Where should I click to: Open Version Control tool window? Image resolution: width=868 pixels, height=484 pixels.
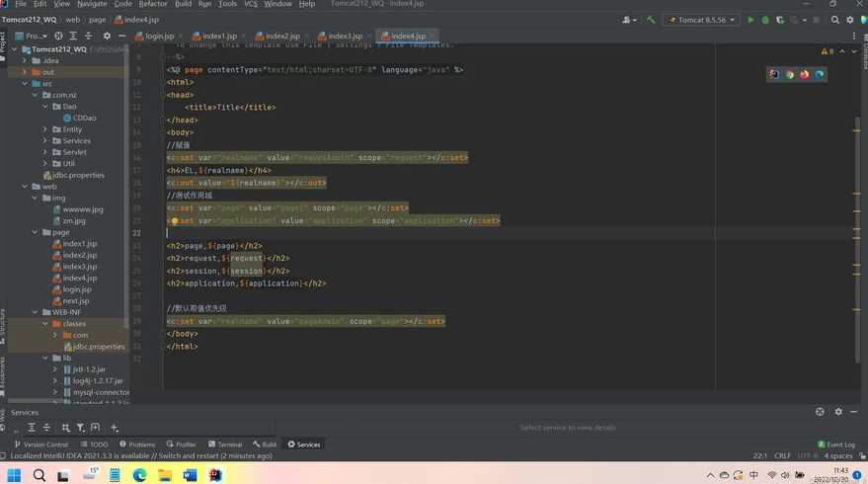pos(40,444)
